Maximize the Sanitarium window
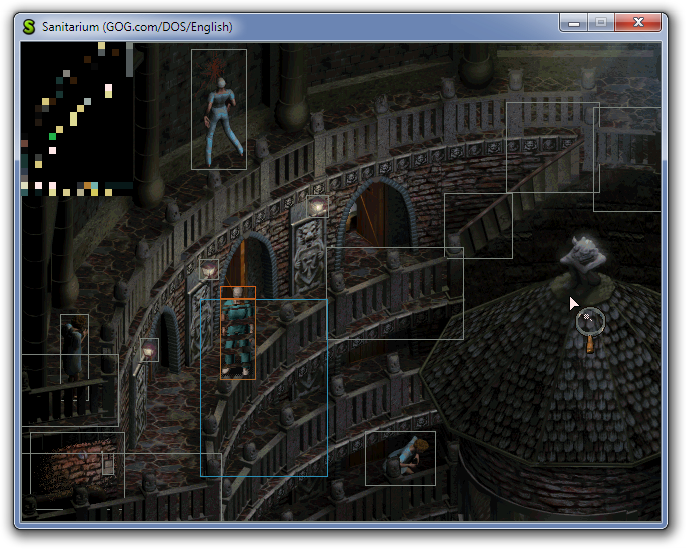Viewport: 686px width, 549px height. tap(601, 23)
